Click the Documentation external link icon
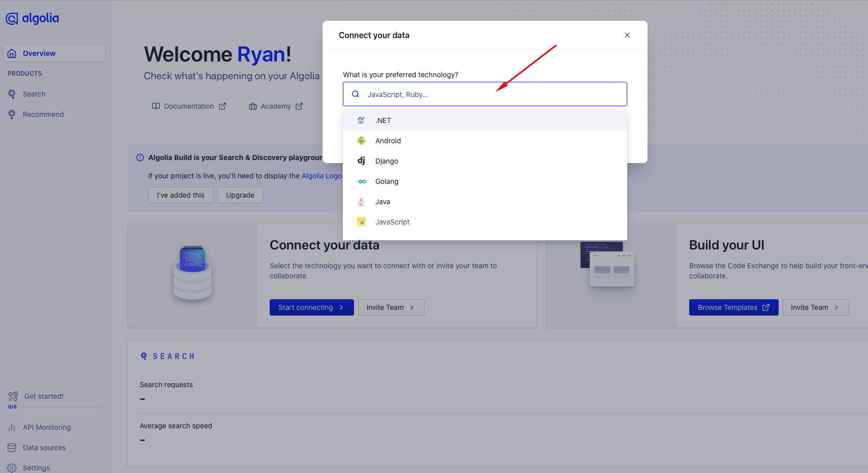This screenshot has height=473, width=868. coord(222,106)
